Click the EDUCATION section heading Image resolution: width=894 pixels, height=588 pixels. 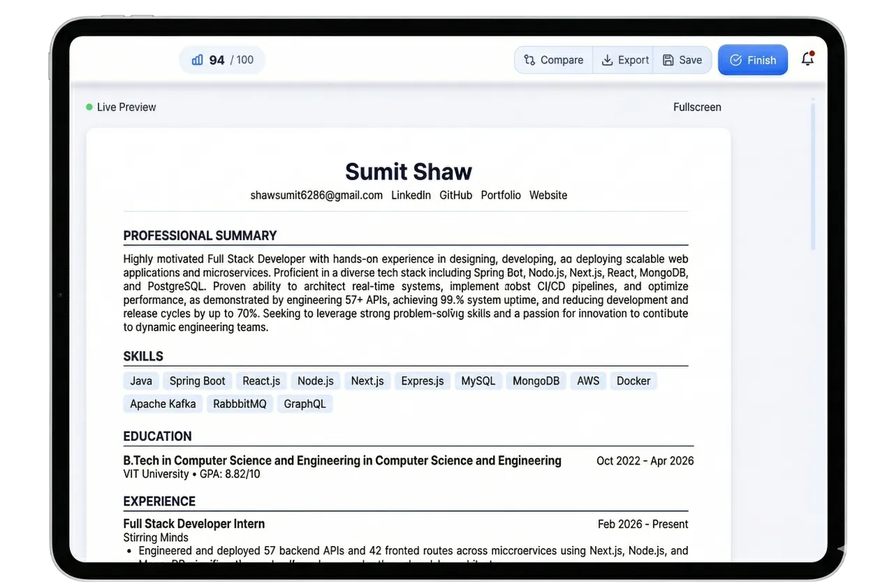(157, 436)
